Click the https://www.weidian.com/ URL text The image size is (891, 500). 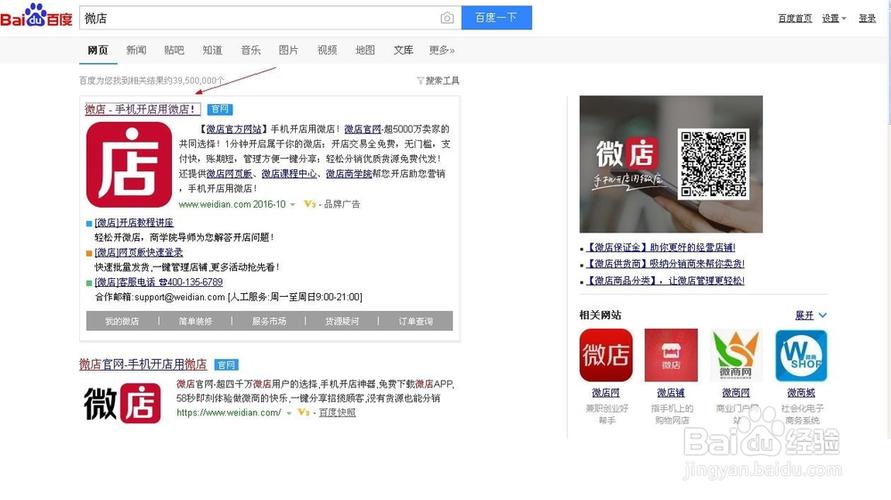pos(228,412)
